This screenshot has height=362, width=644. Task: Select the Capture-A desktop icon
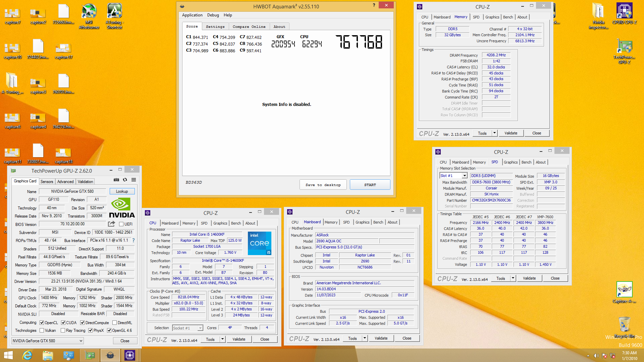[x=624, y=292]
